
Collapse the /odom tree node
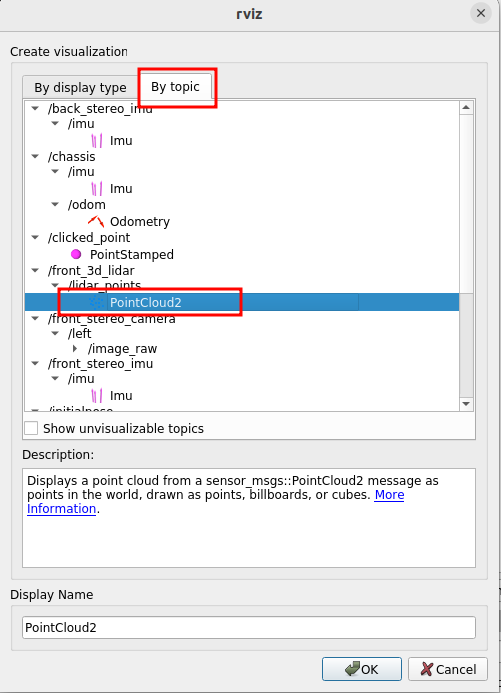[x=55, y=205]
